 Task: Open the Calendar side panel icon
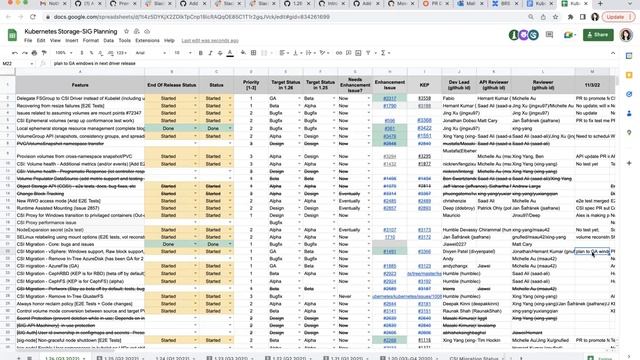coord(629,56)
